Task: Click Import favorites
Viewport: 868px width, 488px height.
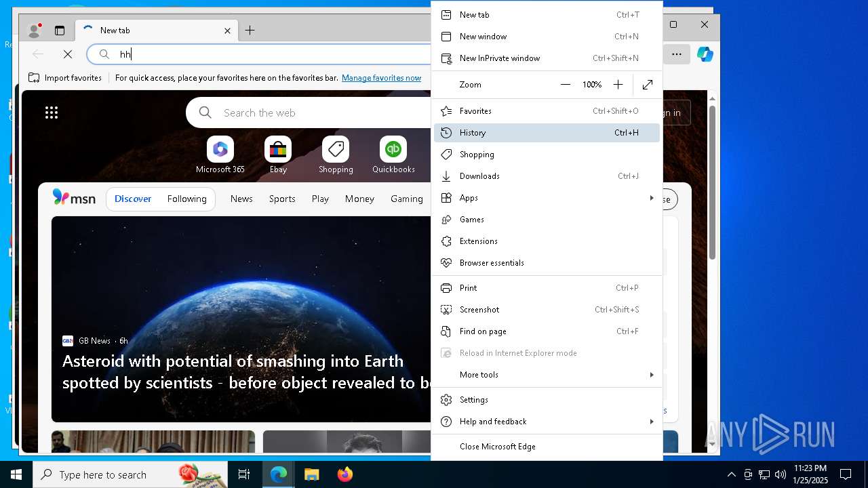Action: 65,78
